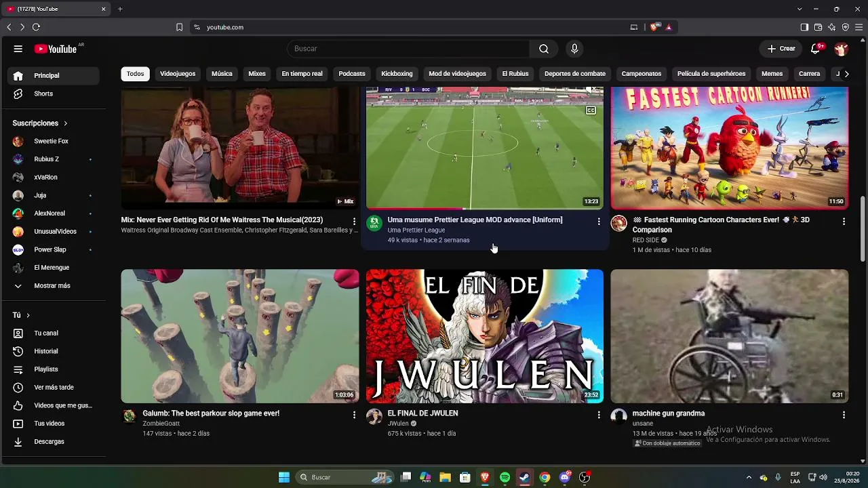Viewport: 868px width, 488px height.
Task: Play the machine gun grandma thumbnail
Action: pos(730,336)
